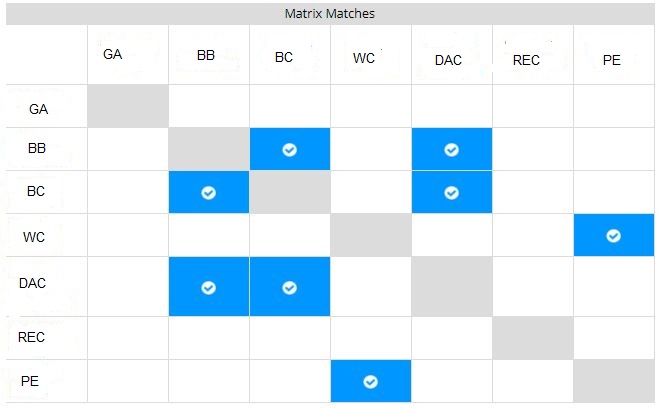Image resolution: width=663 pixels, height=408 pixels.
Task: Click the empty WC row GA column cell
Action: (x=127, y=235)
